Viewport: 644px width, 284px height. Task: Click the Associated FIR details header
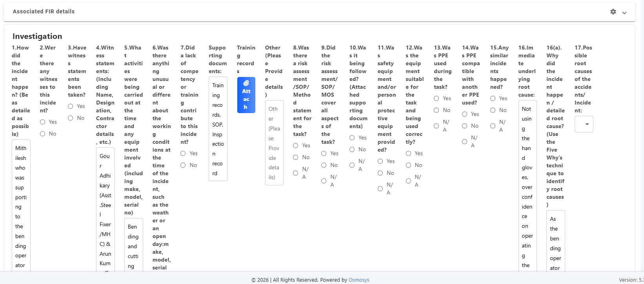(44, 12)
